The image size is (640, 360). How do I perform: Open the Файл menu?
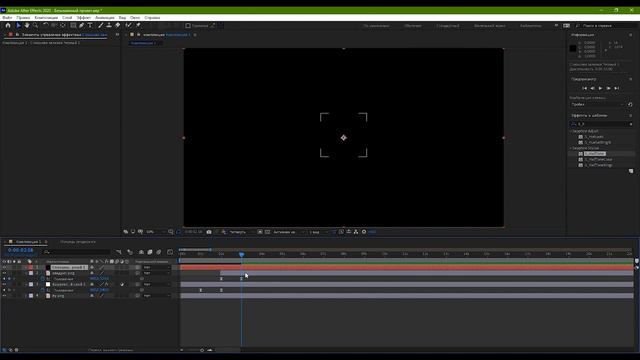[7, 18]
